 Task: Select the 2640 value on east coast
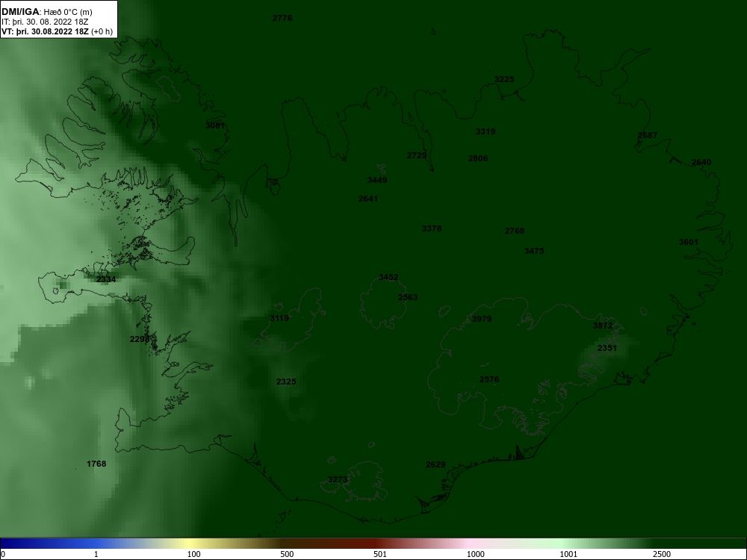(x=701, y=162)
